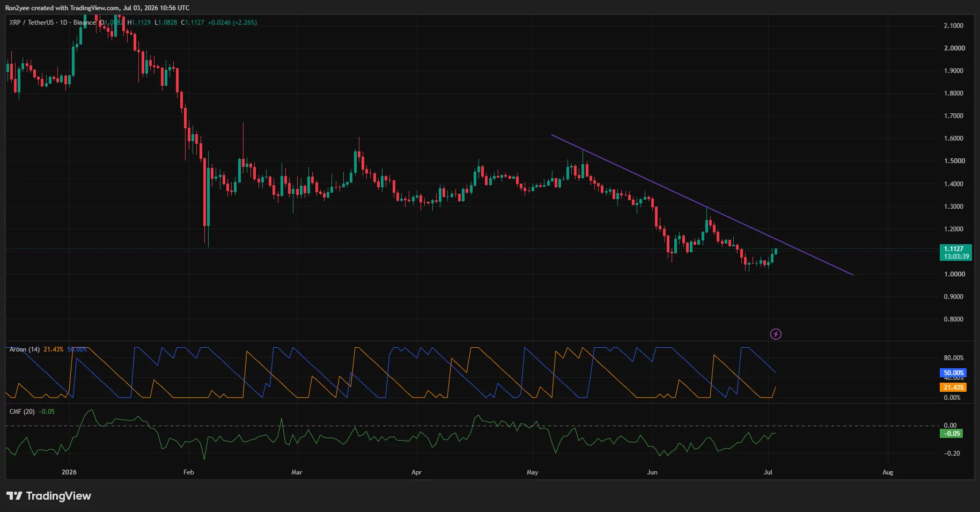Image resolution: width=980 pixels, height=512 pixels.
Task: Click the C1.1127 close value in the legend
Action: click(x=193, y=23)
